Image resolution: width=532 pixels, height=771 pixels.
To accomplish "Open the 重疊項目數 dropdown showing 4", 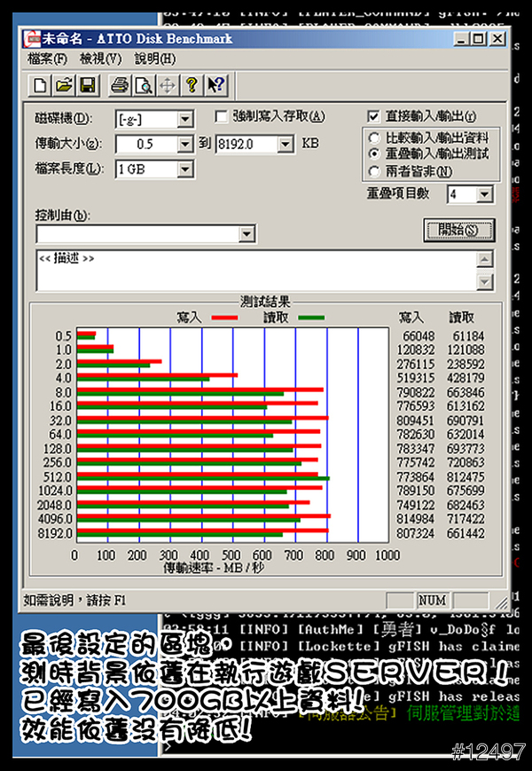I will pos(484,194).
